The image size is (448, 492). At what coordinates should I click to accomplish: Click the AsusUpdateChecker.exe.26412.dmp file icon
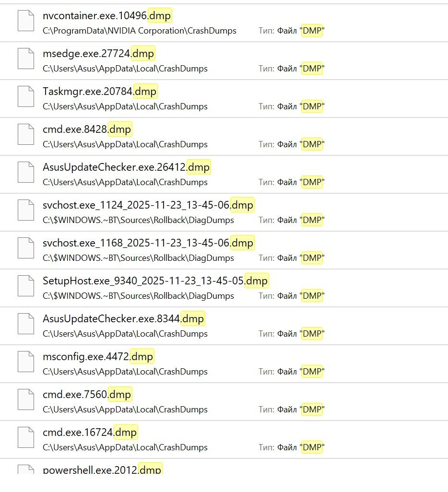coord(26,172)
